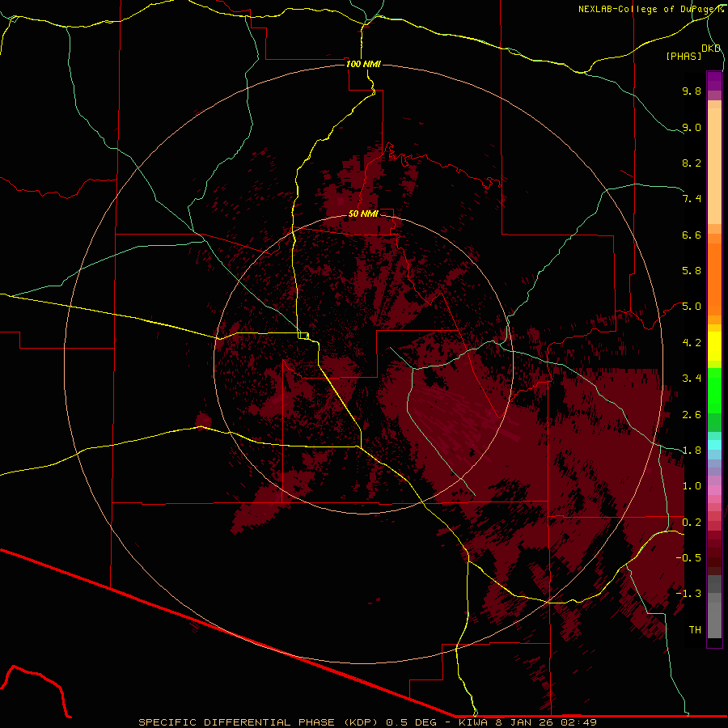Click the 9.8 legend value label
Viewport: 728px width, 728px height.
click(x=692, y=91)
